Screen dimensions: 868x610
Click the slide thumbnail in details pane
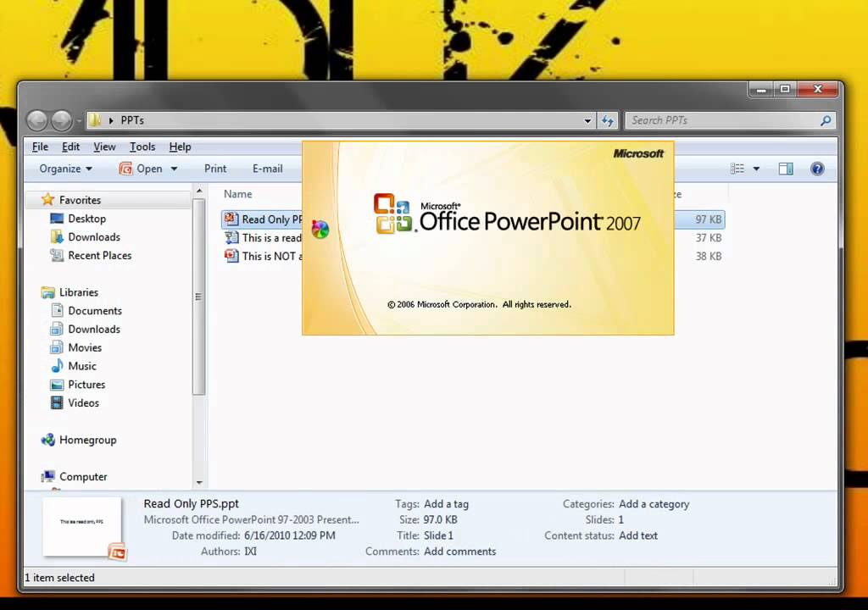[x=82, y=526]
